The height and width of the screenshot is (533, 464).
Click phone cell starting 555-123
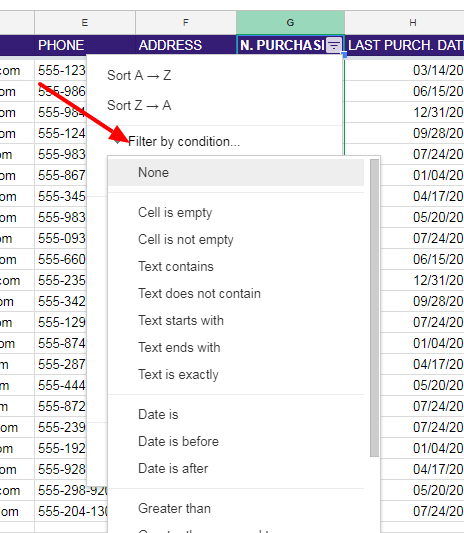[61, 70]
